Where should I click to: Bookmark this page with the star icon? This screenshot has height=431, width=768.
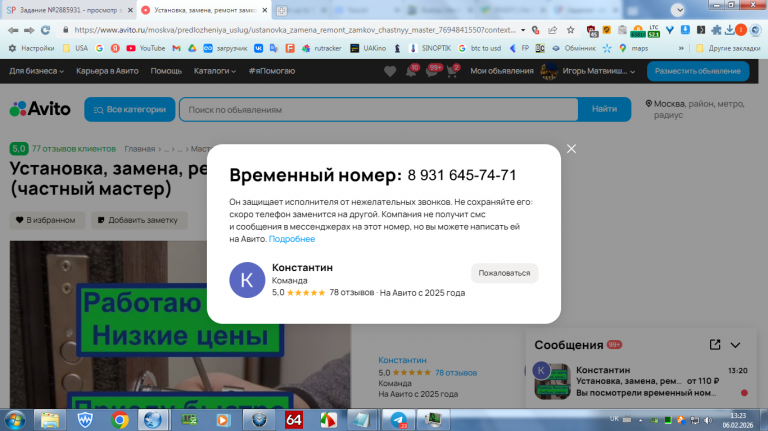tap(571, 30)
